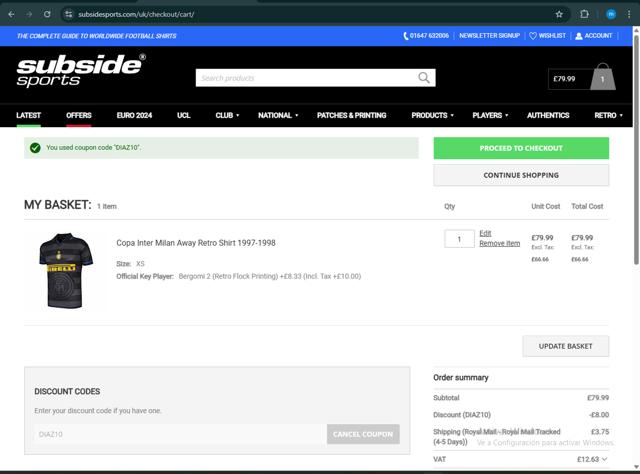This screenshot has height=474, width=640.
Task: Click the wishlist heart icon
Action: coord(533,36)
